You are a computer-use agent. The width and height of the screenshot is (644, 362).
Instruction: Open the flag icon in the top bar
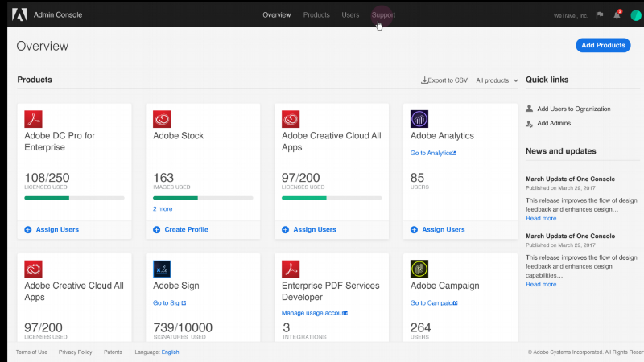pos(600,15)
